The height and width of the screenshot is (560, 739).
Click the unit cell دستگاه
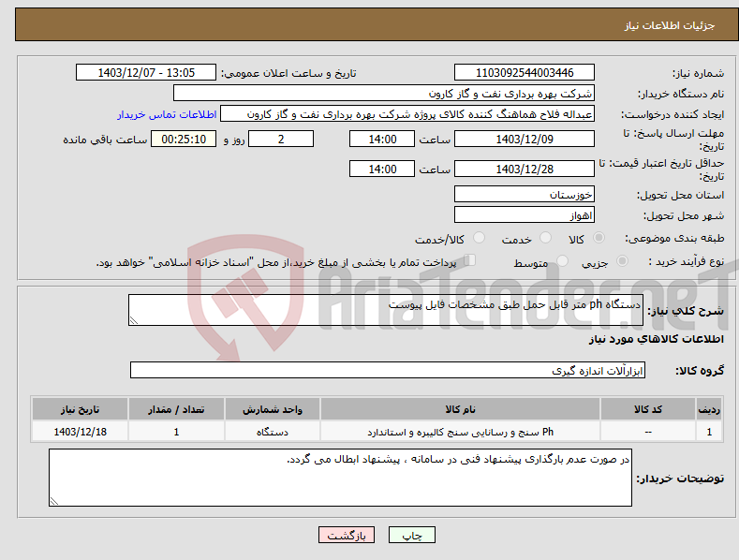(x=273, y=432)
